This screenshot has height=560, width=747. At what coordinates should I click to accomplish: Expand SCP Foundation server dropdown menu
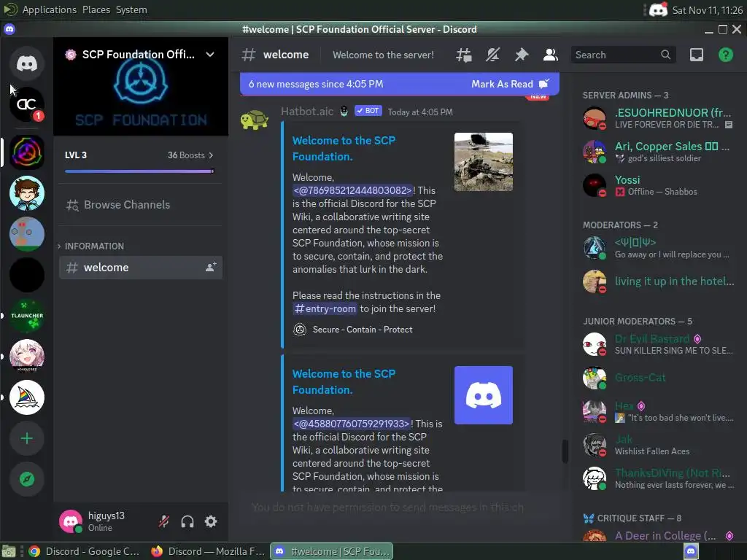tap(210, 54)
